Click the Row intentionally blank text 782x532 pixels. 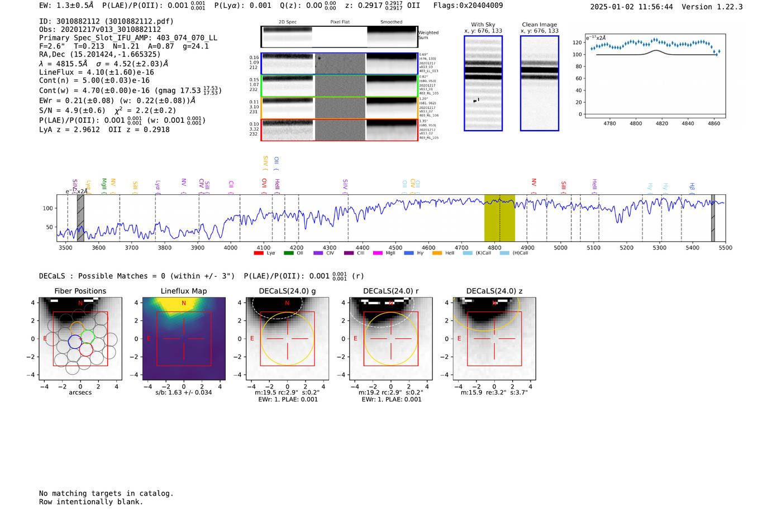tap(91, 502)
